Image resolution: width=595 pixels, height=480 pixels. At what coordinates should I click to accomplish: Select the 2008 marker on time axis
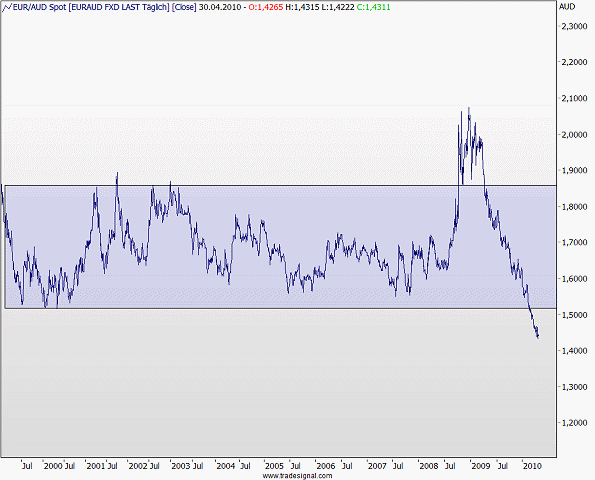click(x=429, y=466)
